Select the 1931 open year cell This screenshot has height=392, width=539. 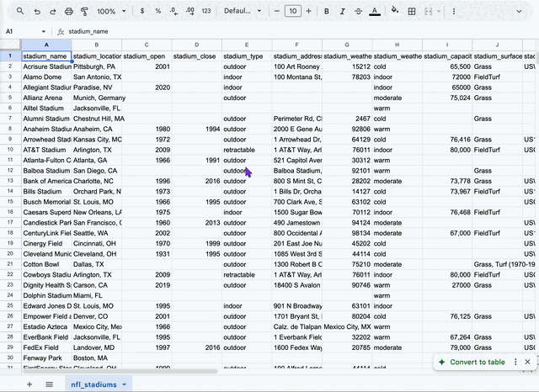(147, 254)
